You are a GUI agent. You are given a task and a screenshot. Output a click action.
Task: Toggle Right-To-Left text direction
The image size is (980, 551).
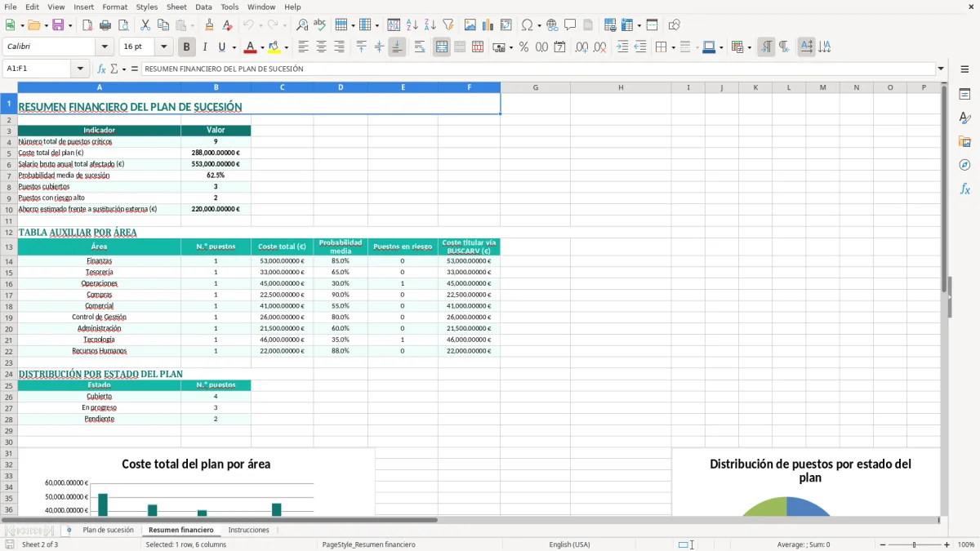pyautogui.click(x=784, y=47)
